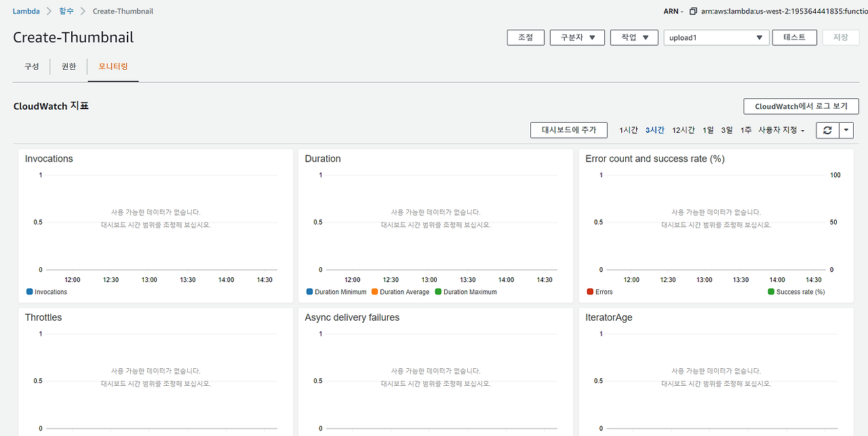The width and height of the screenshot is (868, 436).
Task: Click CloudWatch에서 로그 보기 button
Action: click(801, 106)
